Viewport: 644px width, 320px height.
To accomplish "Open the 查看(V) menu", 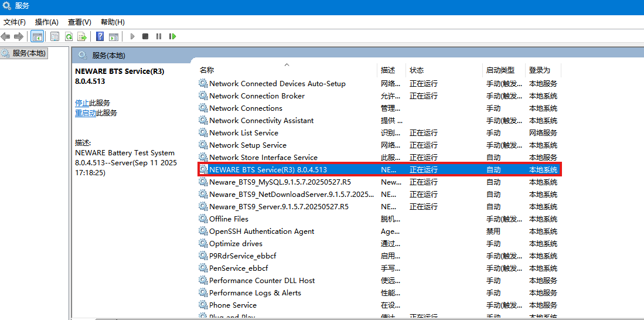I will click(x=79, y=22).
